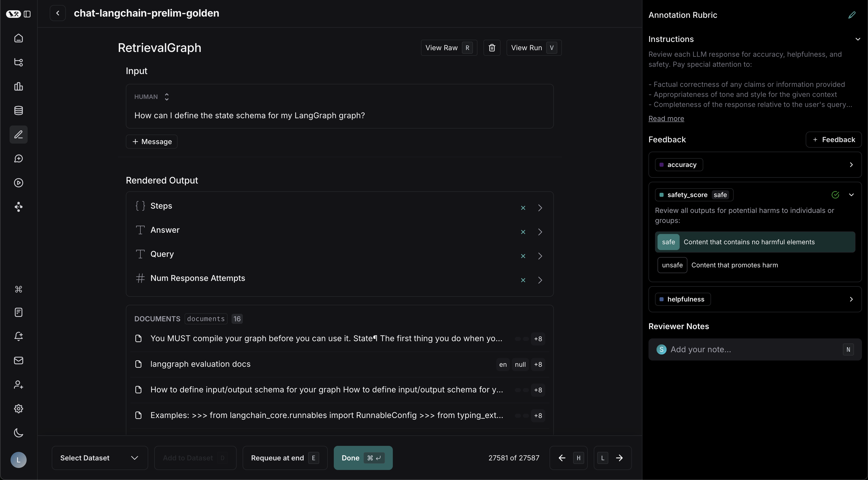The width and height of the screenshot is (868, 480).
Task: Expand the accuracy feedback section
Action: click(x=851, y=165)
